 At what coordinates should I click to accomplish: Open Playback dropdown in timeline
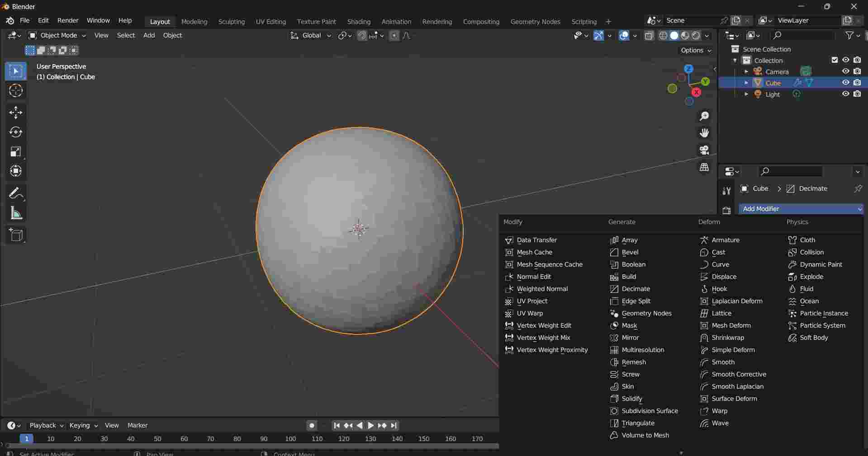tap(46, 425)
